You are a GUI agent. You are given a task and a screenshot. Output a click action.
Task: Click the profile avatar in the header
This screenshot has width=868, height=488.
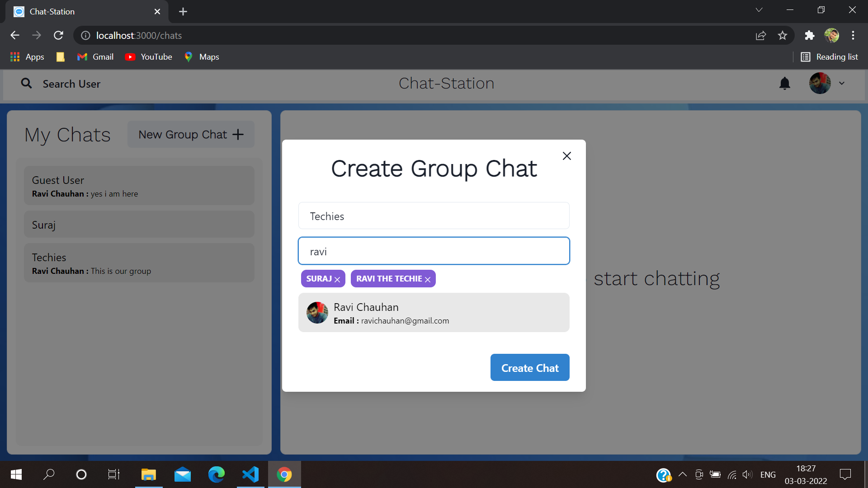[x=821, y=83]
